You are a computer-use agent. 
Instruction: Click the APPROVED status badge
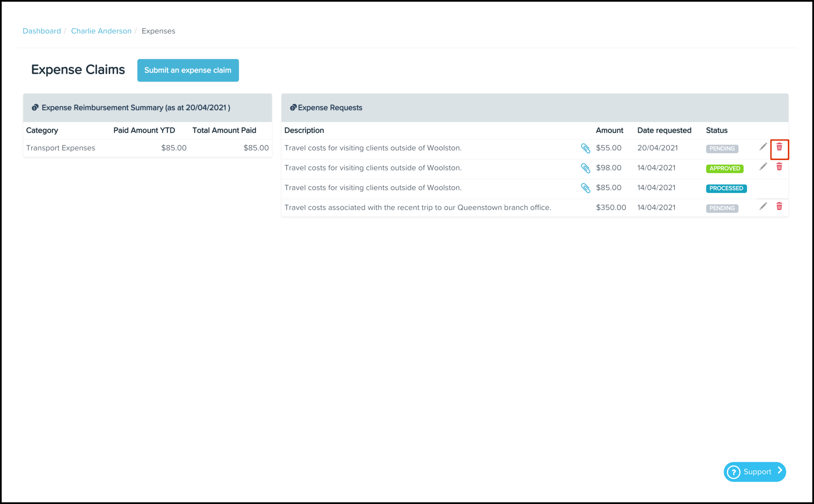(x=724, y=168)
